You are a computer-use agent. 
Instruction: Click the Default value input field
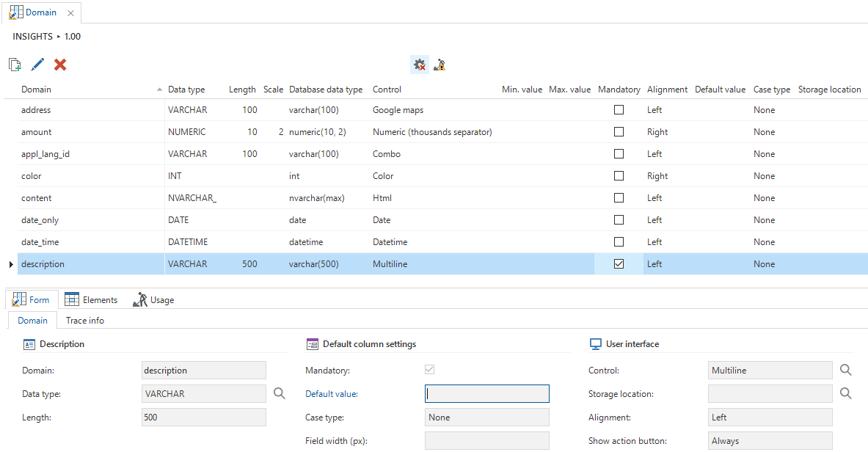[486, 394]
